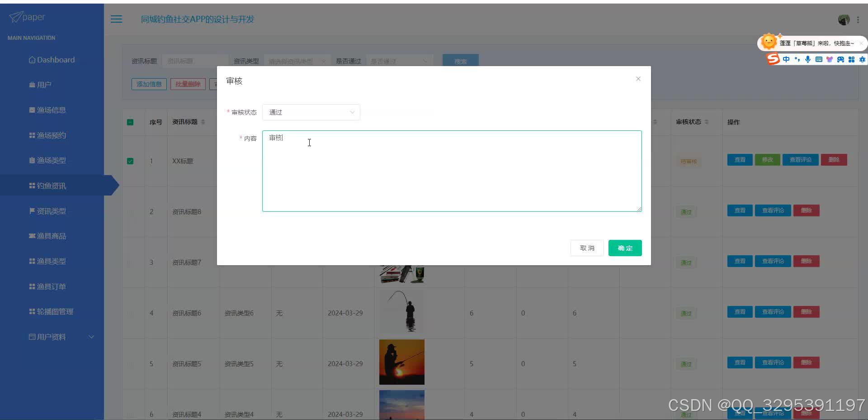Click 删除 for 资讯标题7 row
Image resolution: width=868 pixels, height=420 pixels.
coord(806,261)
